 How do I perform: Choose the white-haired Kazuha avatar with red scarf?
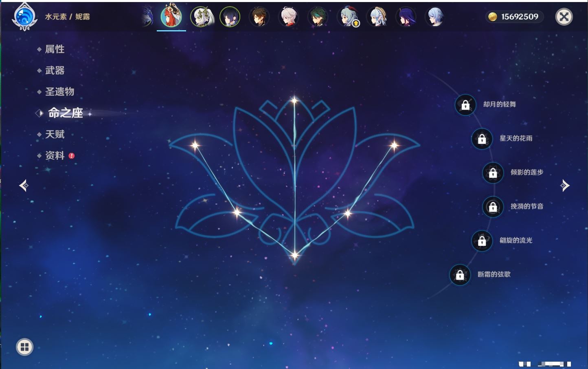click(x=289, y=17)
